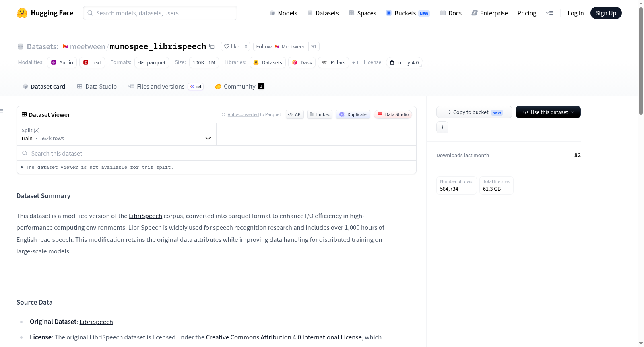Screen dimensions: 644x347
Task: Click the scrollbar down arrow
Action: 641,343
